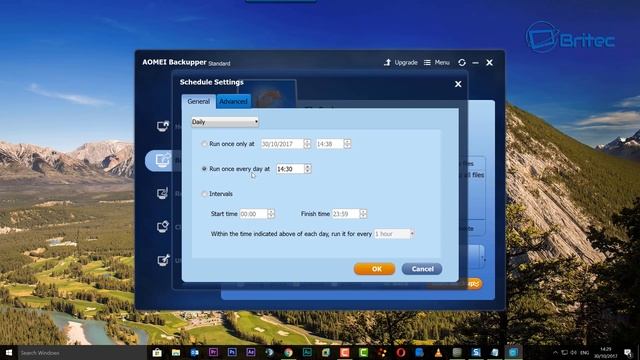This screenshot has height=360, width=640.
Task: Click spinner arrows beside Finish time field
Action: point(363,214)
